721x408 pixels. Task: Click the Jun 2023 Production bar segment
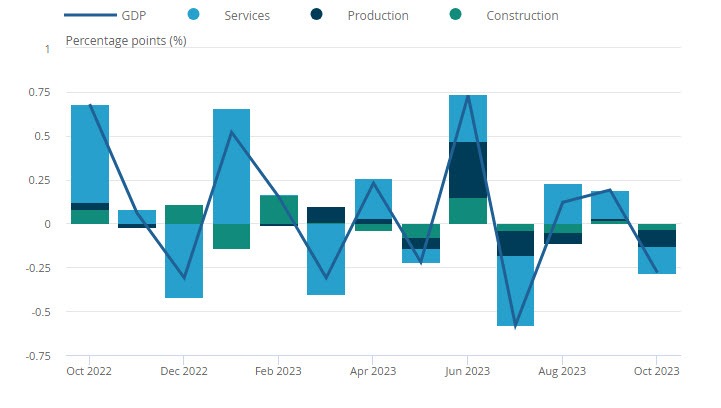pos(468,170)
